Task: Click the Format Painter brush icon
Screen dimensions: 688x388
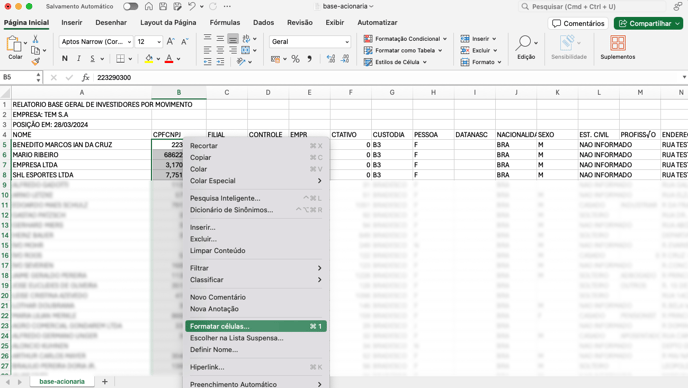Action: point(36,62)
